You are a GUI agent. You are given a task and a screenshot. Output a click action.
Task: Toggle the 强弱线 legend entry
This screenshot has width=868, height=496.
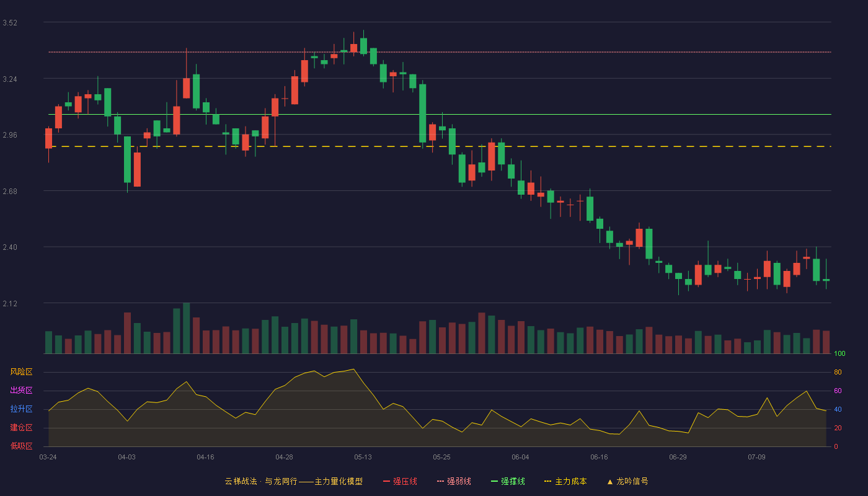(454, 481)
